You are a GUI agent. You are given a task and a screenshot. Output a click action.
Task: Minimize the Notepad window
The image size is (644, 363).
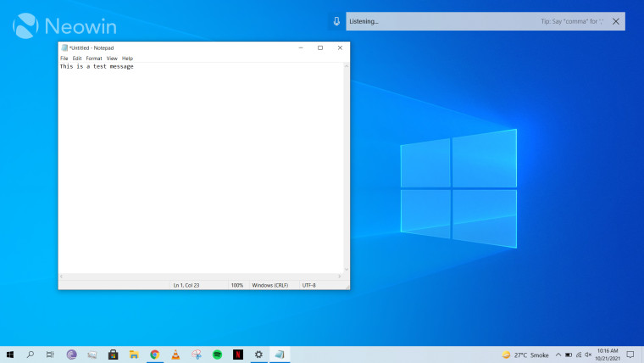pos(301,47)
